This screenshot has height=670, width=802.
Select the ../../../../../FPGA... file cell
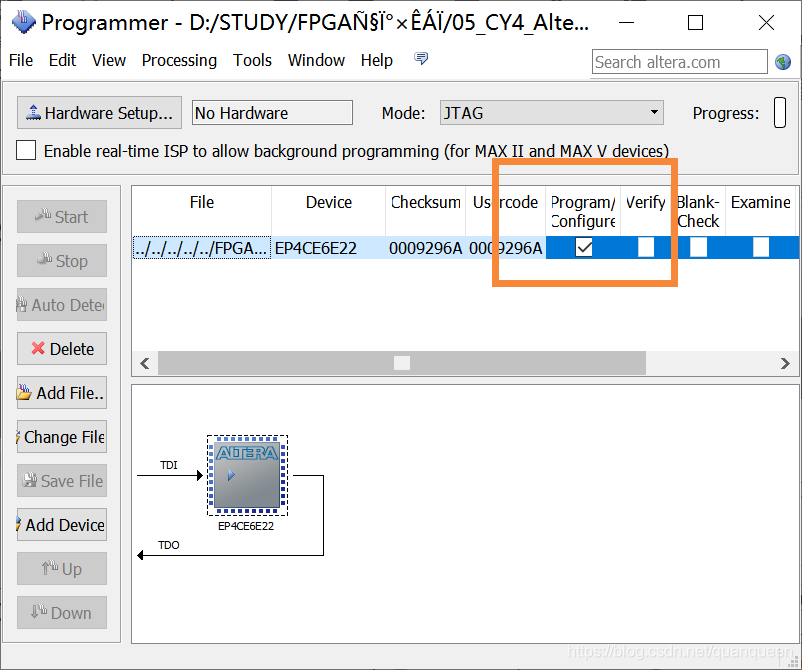202,248
